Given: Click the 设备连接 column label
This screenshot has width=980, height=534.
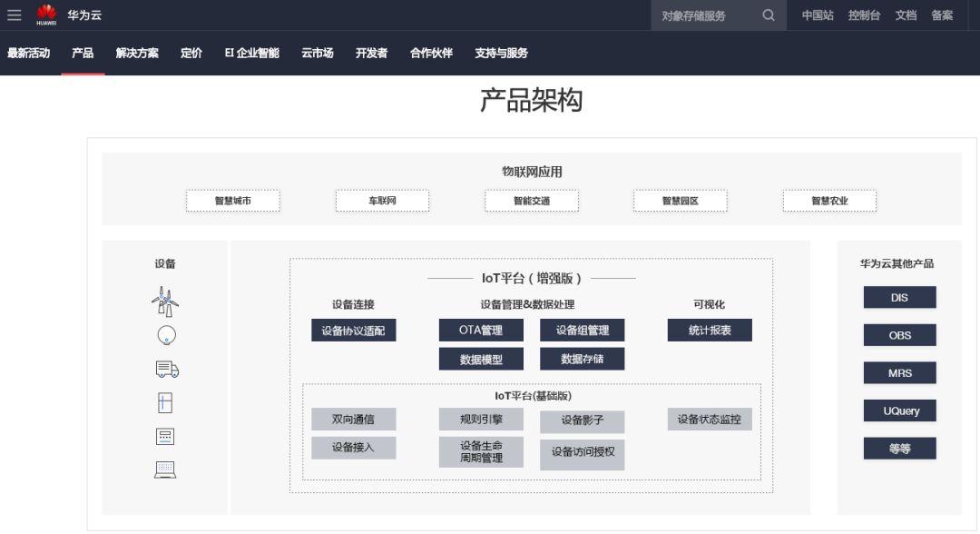Looking at the screenshot, I should point(353,304).
